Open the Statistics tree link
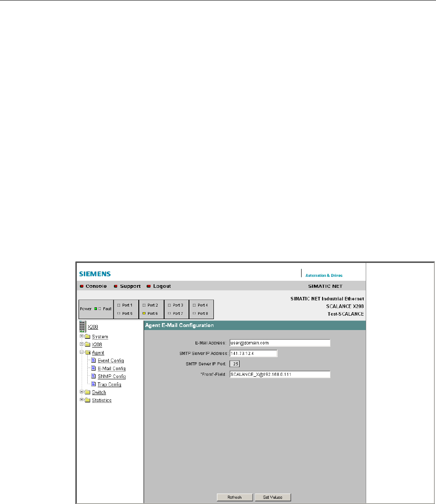Image resolution: width=436 pixels, height=504 pixels. pyautogui.click(x=102, y=400)
